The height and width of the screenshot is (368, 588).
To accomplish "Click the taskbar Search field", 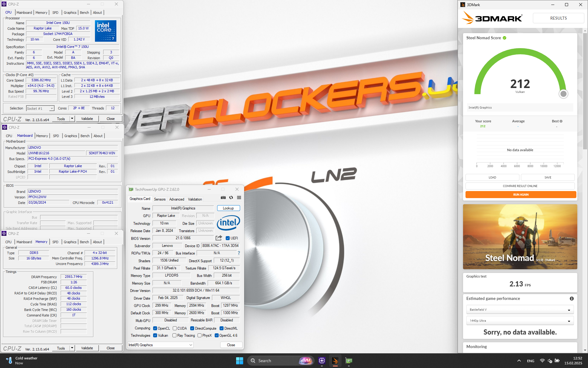I will (x=280, y=361).
